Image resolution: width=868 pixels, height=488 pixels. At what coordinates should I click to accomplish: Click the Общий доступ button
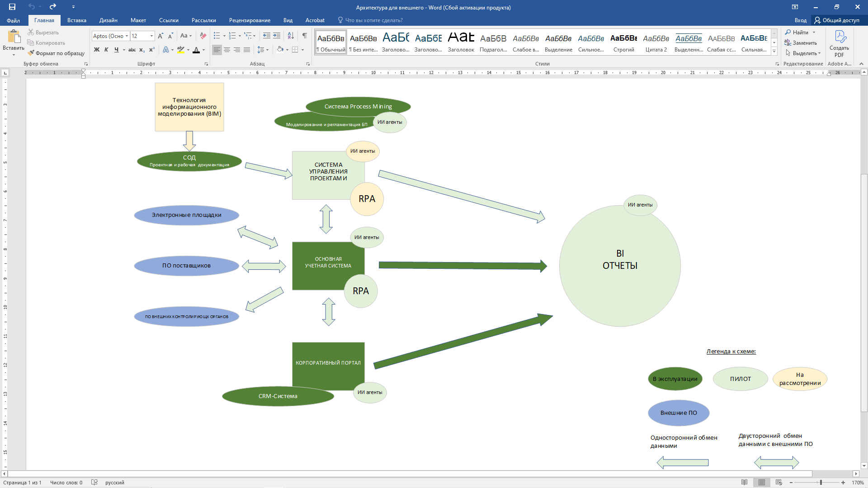pyautogui.click(x=837, y=20)
